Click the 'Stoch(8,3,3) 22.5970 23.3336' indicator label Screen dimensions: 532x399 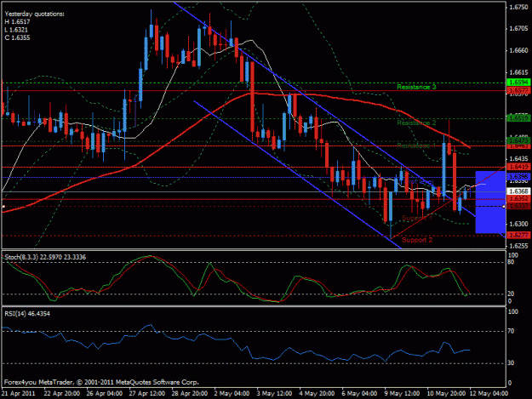point(45,257)
